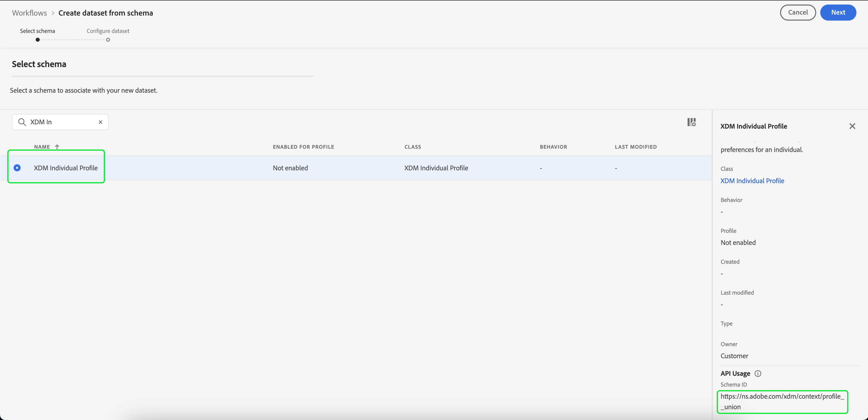Select the Select schema step

pyautogui.click(x=37, y=31)
